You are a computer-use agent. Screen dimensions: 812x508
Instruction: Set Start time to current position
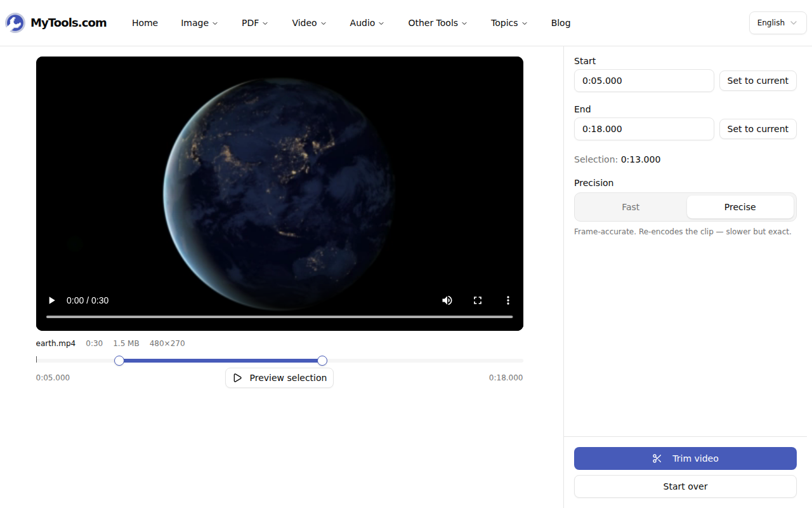[x=757, y=81]
